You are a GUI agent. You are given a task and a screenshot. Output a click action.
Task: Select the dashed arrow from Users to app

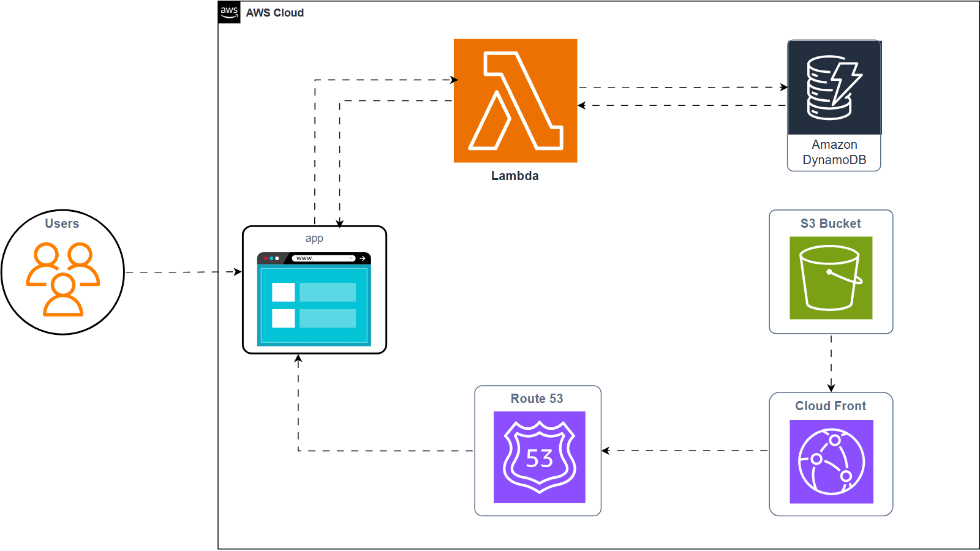[184, 272]
